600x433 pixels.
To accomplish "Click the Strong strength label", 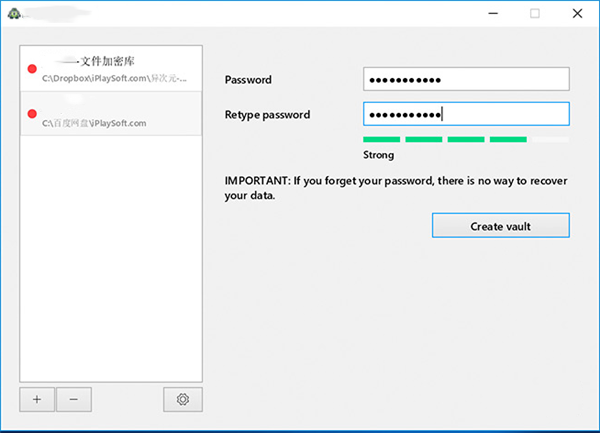I will pyautogui.click(x=378, y=155).
